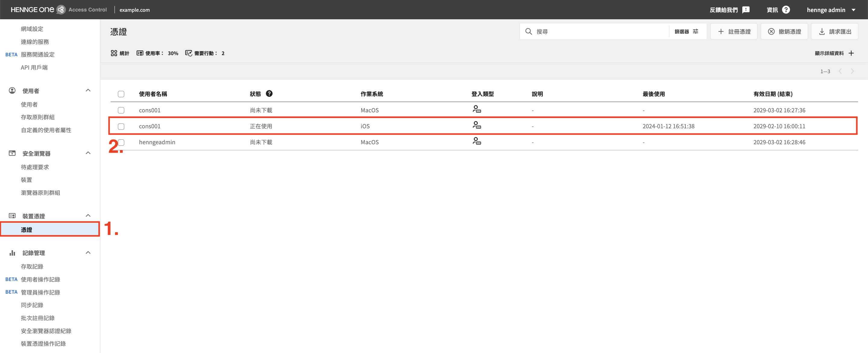Click the henngeadmin username cell
The image size is (868, 353).
(157, 142)
